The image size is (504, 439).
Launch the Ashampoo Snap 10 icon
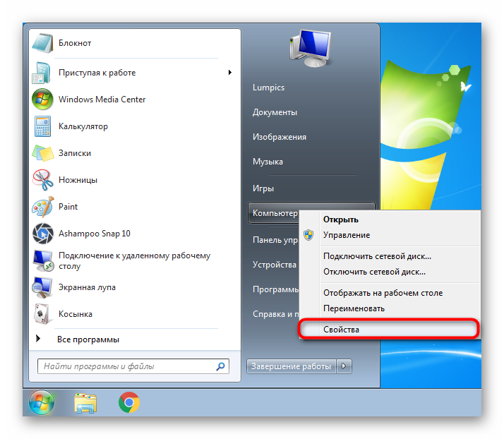pos(43,234)
